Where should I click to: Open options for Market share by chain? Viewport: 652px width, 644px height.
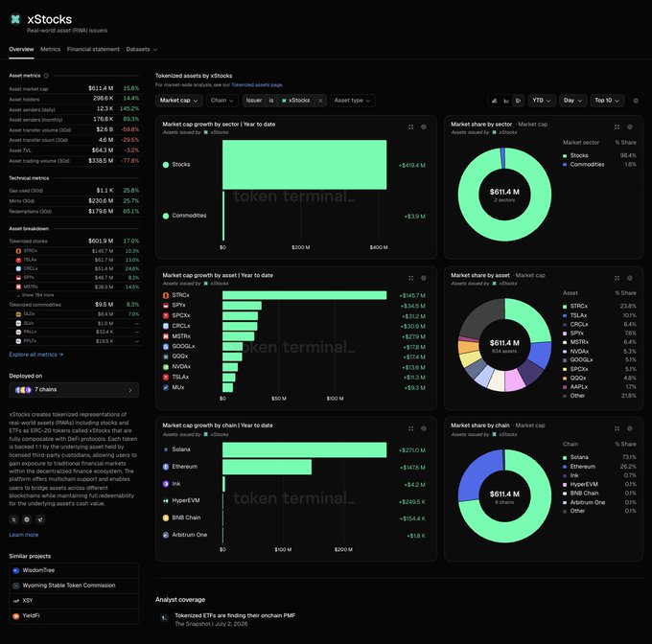[x=630, y=428]
